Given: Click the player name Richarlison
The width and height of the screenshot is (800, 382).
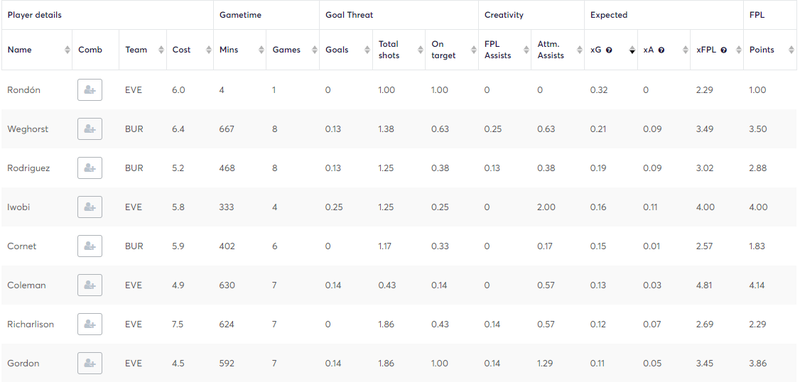Looking at the screenshot, I should click(30, 324).
